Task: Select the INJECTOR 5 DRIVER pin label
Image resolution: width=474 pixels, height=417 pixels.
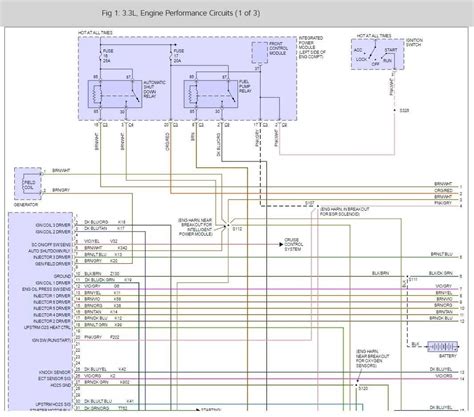Action: tap(52, 308)
